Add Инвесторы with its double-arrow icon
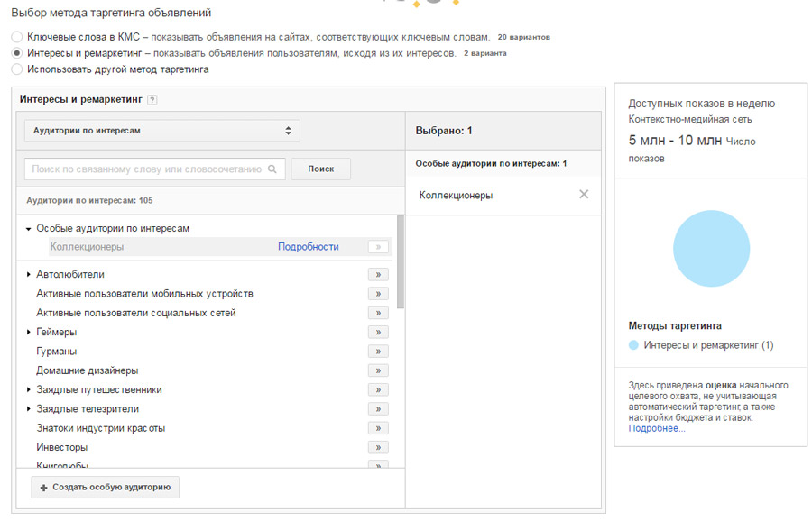Screen dimensions: 812x521 (379, 447)
